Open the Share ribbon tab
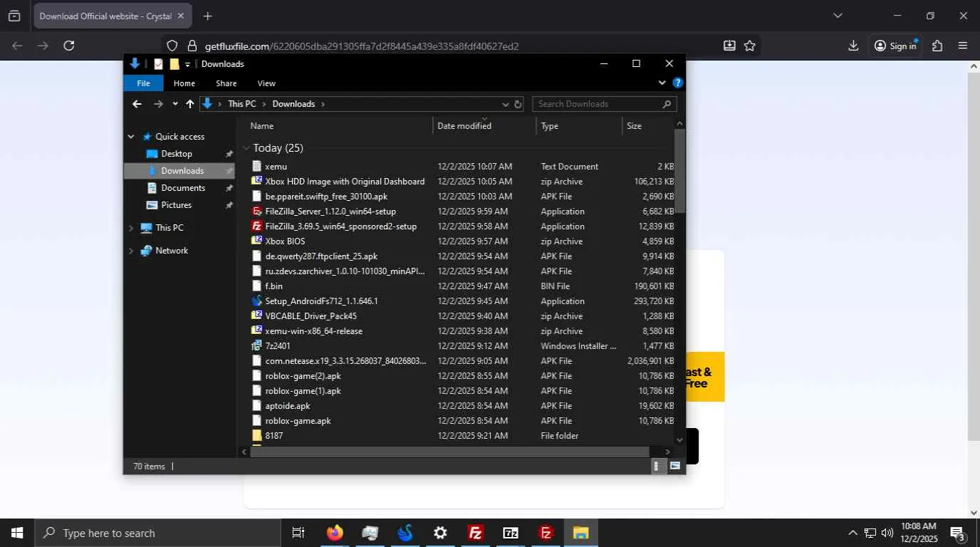This screenshot has height=547, width=980. 226,83
